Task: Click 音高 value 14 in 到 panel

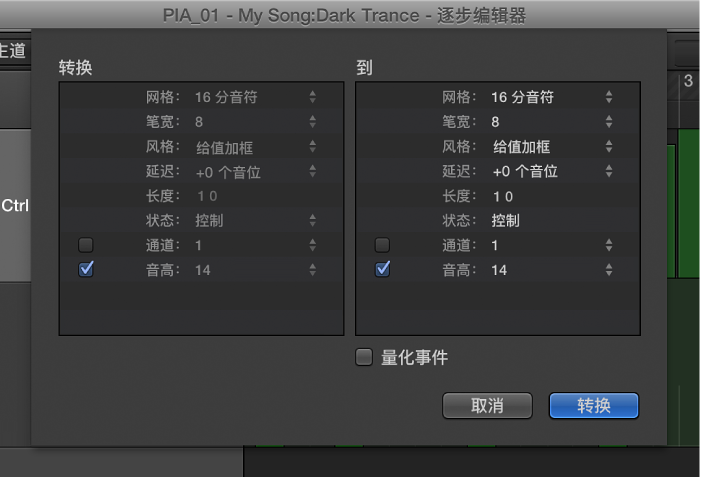Action: click(x=499, y=270)
